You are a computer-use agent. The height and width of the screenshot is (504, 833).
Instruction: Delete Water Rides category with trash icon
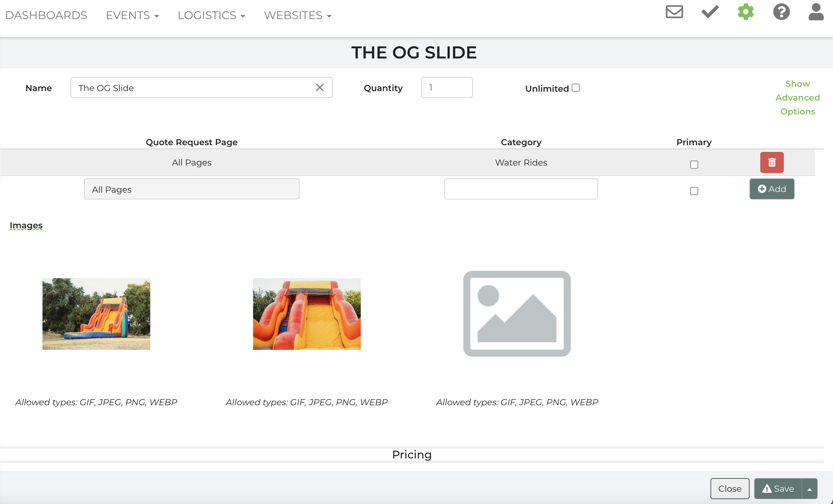pyautogui.click(x=771, y=162)
